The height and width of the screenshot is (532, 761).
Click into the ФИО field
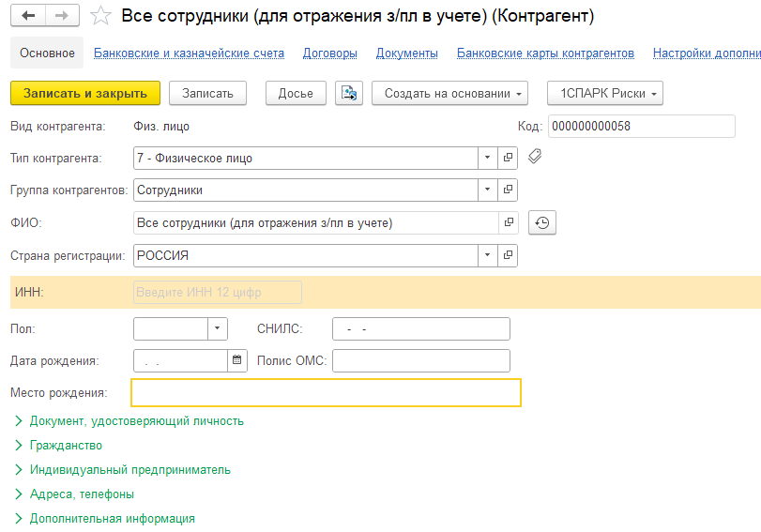316,222
